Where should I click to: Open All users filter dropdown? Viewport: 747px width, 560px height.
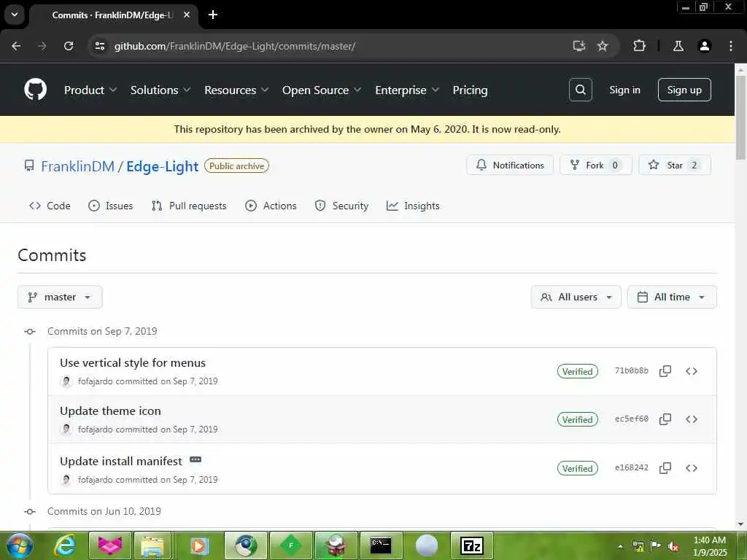click(x=576, y=297)
